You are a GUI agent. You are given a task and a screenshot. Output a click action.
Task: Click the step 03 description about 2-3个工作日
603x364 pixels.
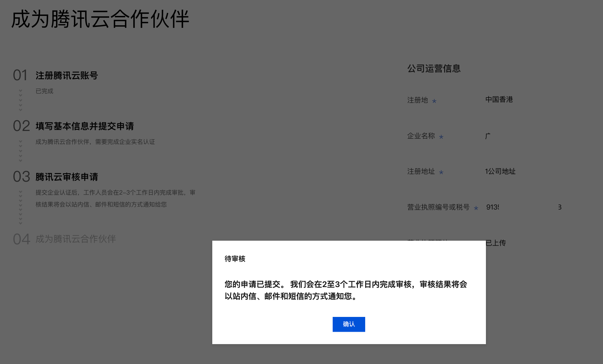coord(115,199)
